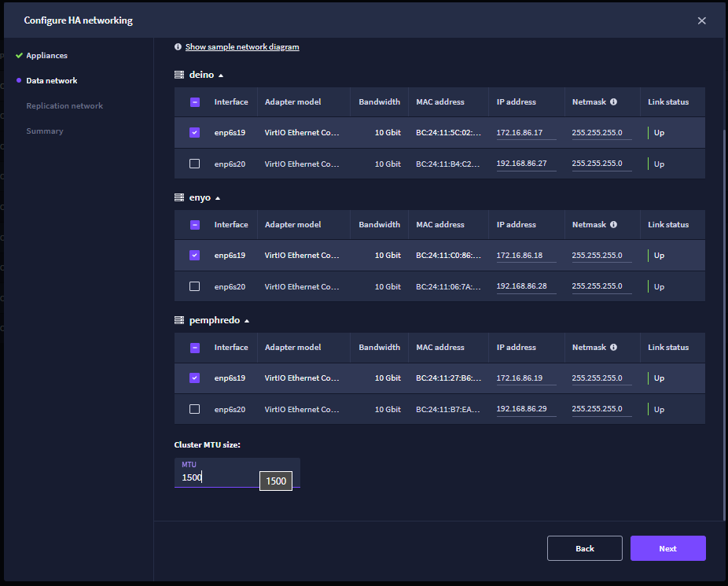The image size is (728, 586).
Task: Click MAC address BC:24:11:B7:EA cell
Action: (448, 409)
